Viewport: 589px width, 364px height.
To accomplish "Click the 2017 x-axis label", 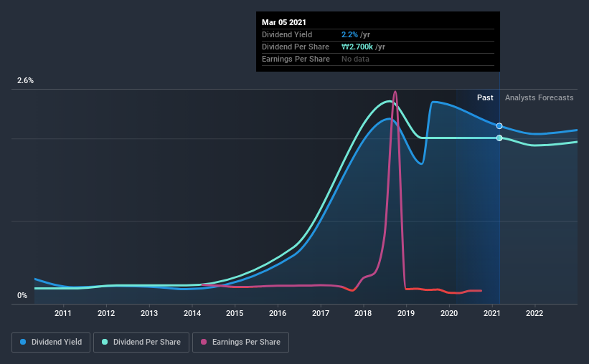I will tap(321, 313).
